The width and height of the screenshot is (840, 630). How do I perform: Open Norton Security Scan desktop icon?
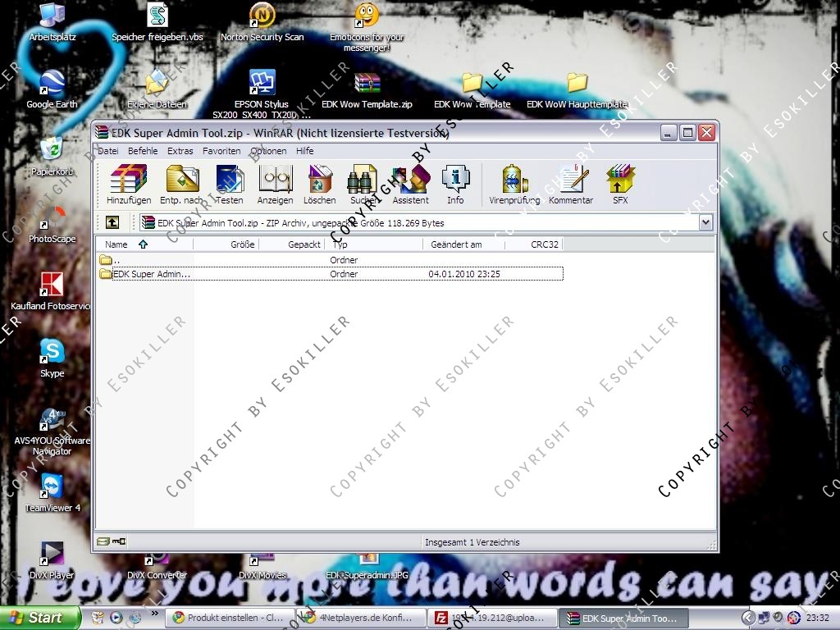pos(262,22)
